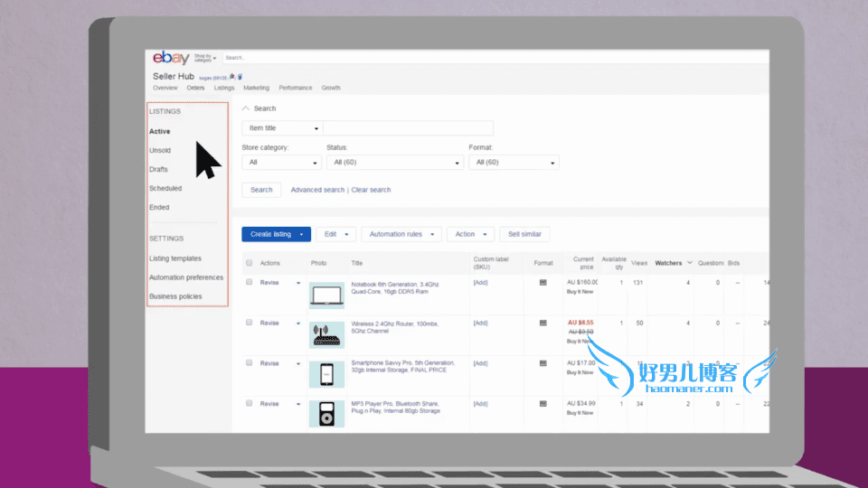Open Smartphone Savvy Pro listing title
Screen dimensions: 868x488
403,366
